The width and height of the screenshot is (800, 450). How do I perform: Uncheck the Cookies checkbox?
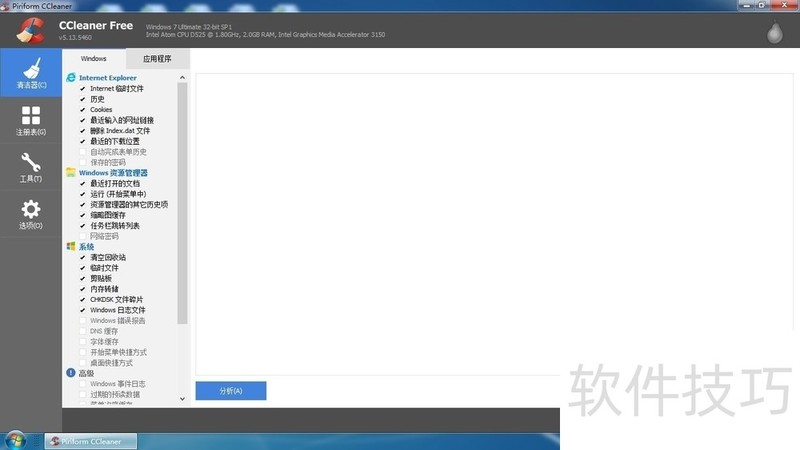tap(83, 110)
